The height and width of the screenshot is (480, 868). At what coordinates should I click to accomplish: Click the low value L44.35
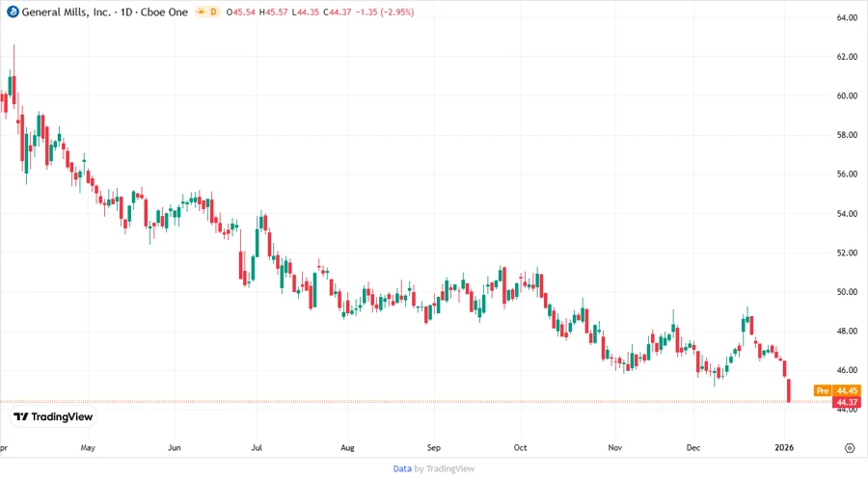tap(305, 12)
